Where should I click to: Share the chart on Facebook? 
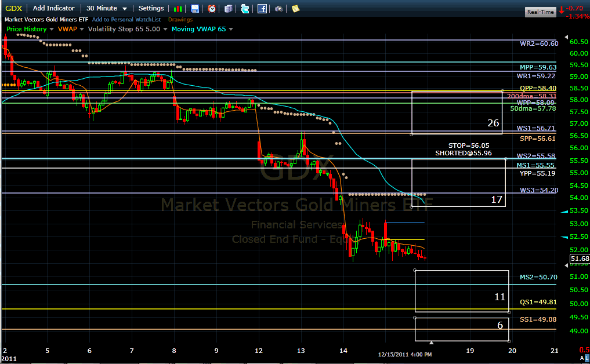point(262,9)
